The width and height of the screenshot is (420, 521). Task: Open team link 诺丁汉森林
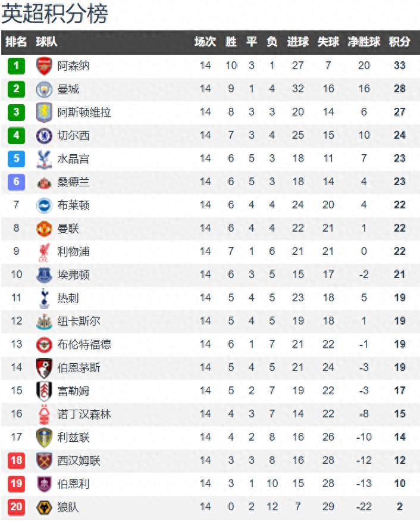(84, 414)
